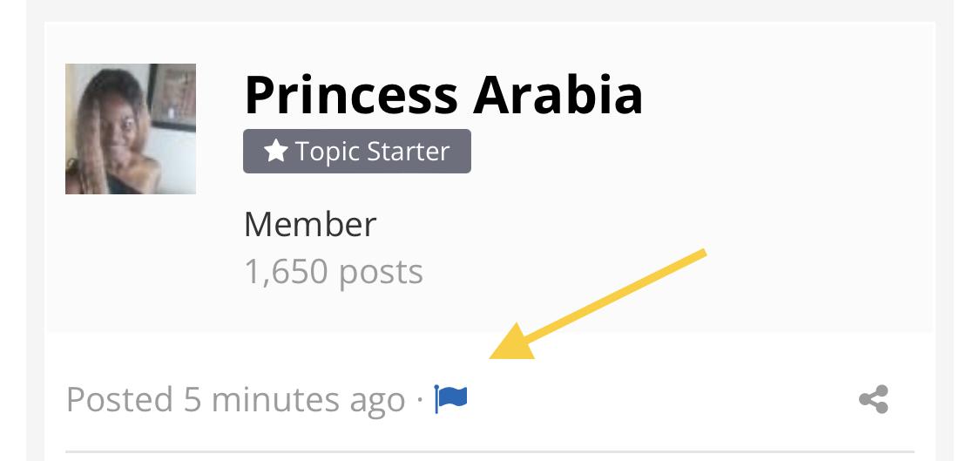Visit the author profile via name heading
Screen dimensions: 980x461
[x=443, y=94]
